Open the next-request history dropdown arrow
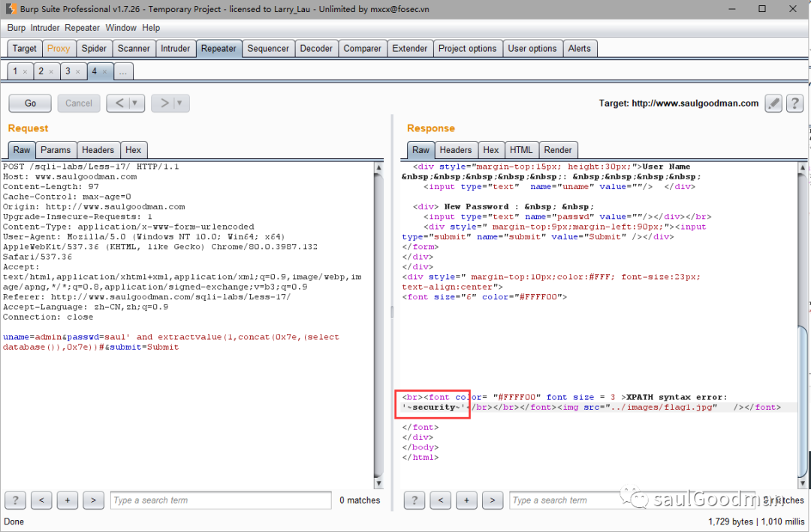811x532 pixels. [x=180, y=104]
